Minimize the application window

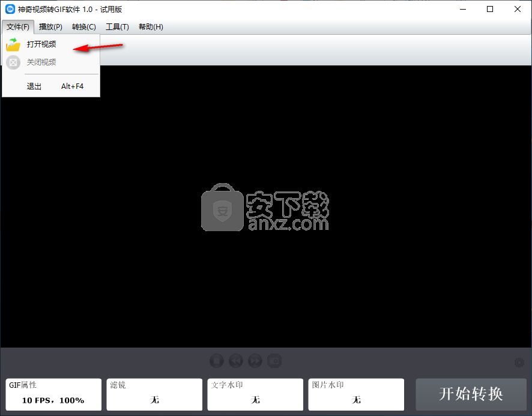point(463,9)
